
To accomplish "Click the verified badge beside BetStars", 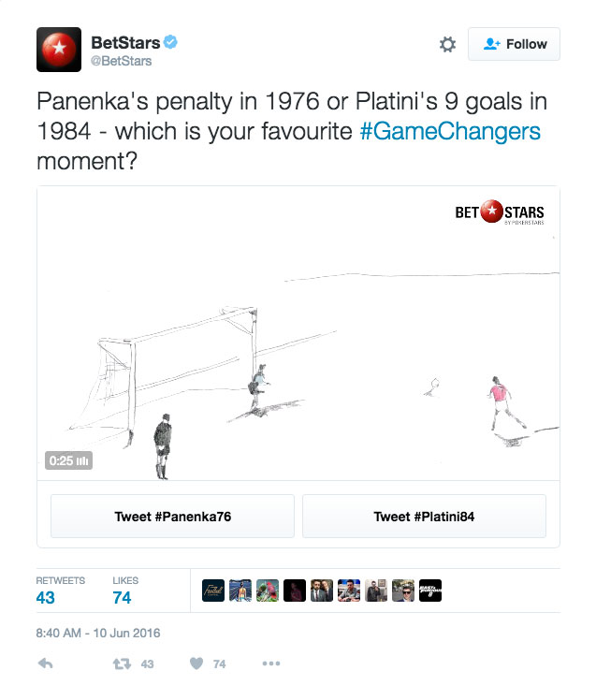I will pos(171,42).
